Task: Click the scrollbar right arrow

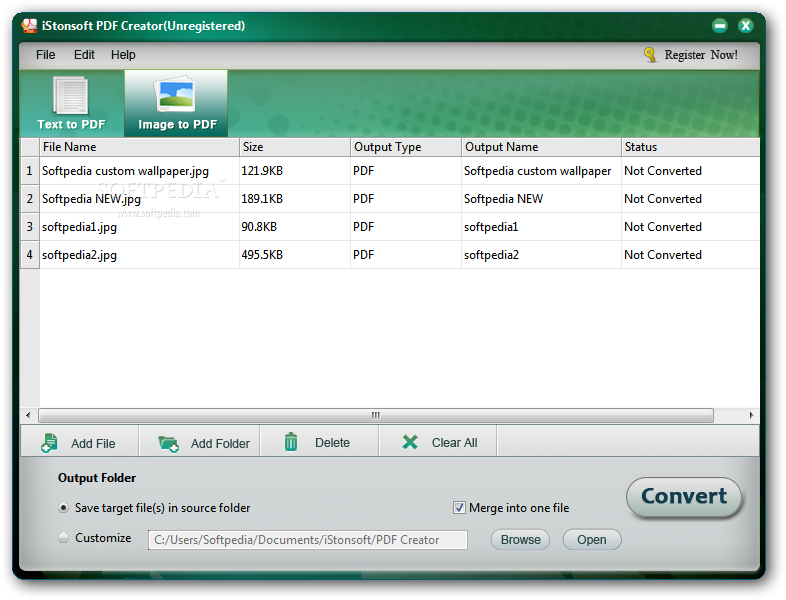Action: click(x=751, y=416)
